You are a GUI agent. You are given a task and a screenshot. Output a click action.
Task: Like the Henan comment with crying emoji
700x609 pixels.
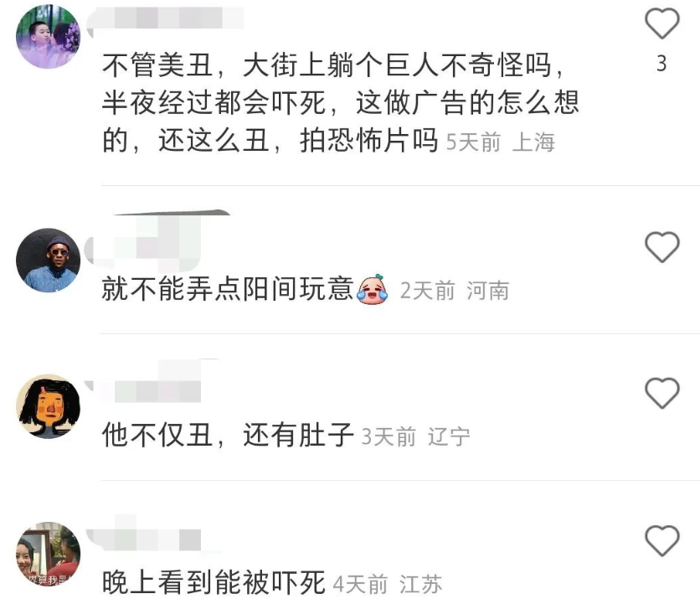point(662,246)
